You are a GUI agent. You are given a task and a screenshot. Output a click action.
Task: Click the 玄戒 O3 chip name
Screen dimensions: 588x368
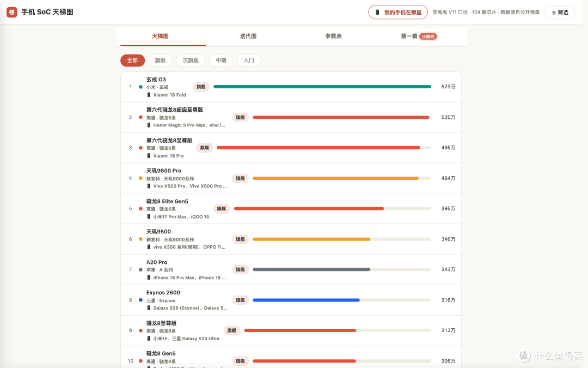pos(156,79)
